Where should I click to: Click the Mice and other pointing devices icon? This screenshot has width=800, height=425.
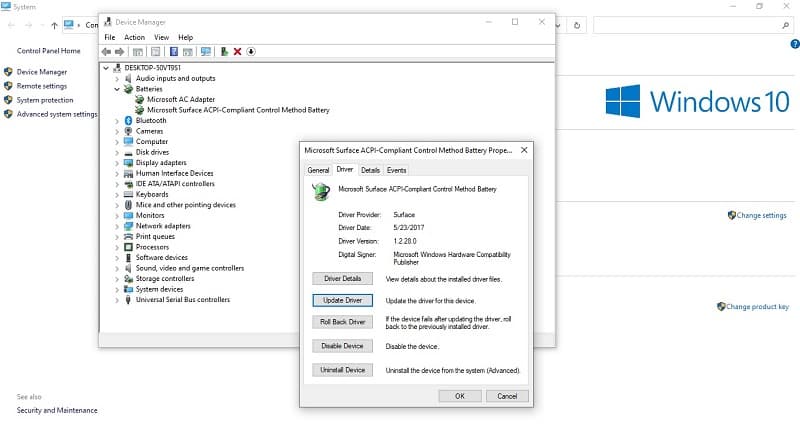[129, 205]
